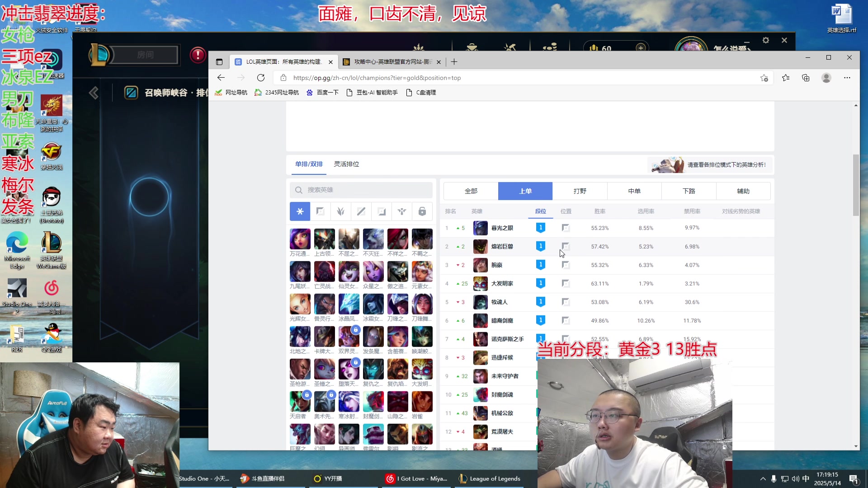Open browser collections icon

click(x=806, y=78)
